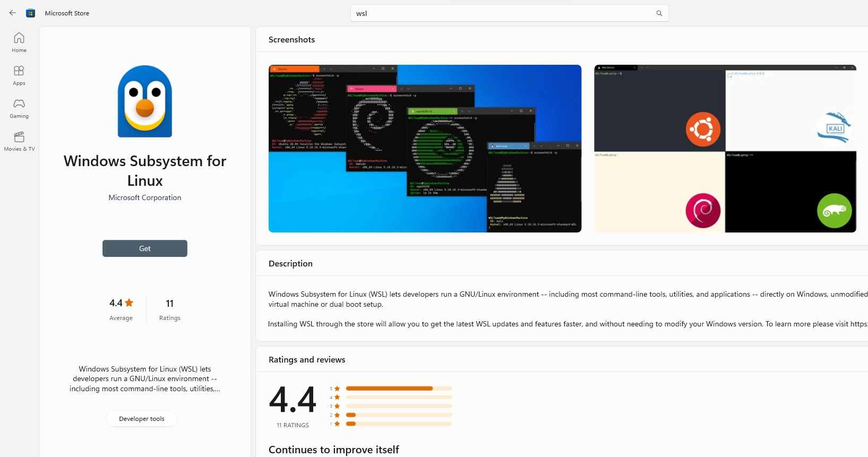The width and height of the screenshot is (868, 457).
Task: Open first screenshot with terminal windows
Action: point(425,149)
